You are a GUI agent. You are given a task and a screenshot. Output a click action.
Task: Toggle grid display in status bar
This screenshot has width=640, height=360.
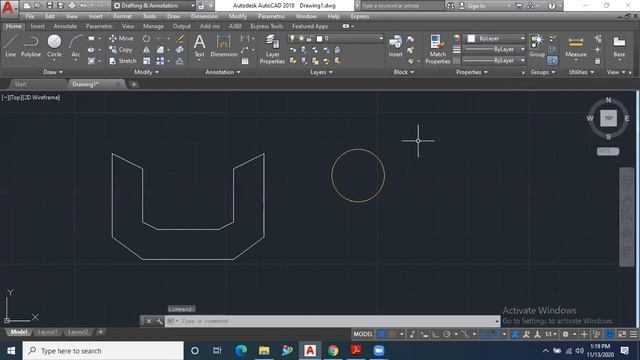coord(381,334)
